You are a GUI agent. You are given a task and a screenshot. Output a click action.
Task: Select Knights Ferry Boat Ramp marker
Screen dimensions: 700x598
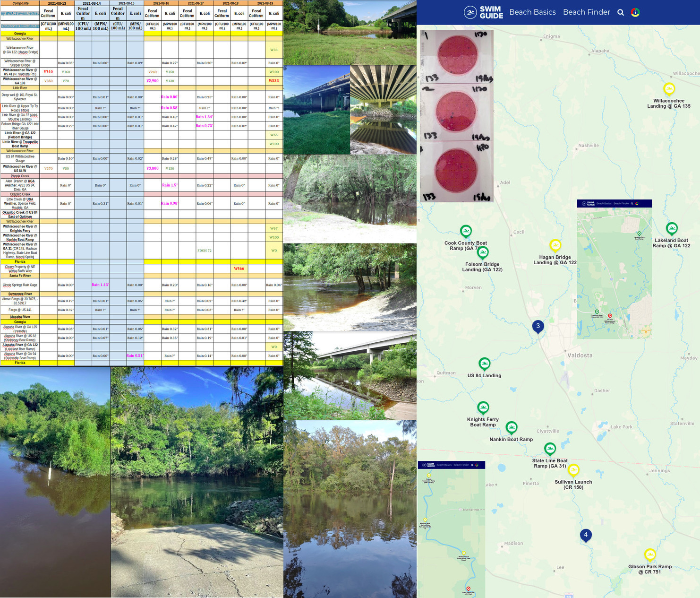pyautogui.click(x=483, y=407)
